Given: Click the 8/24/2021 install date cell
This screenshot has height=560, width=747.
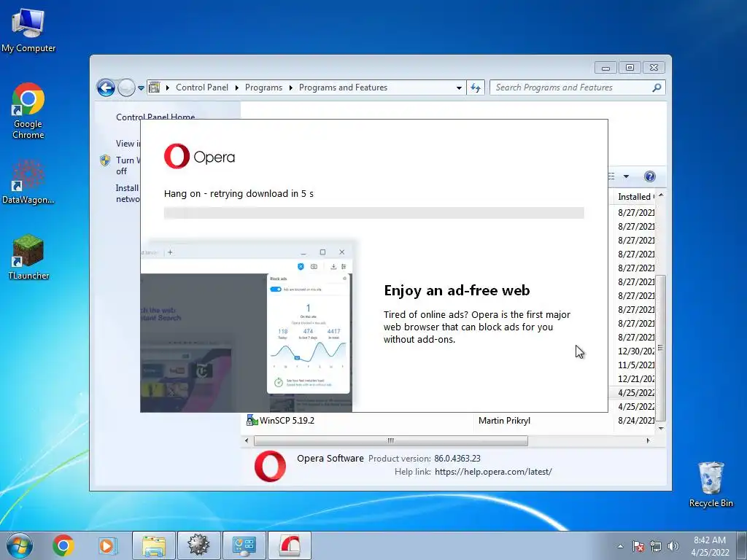Looking at the screenshot, I should [636, 421].
